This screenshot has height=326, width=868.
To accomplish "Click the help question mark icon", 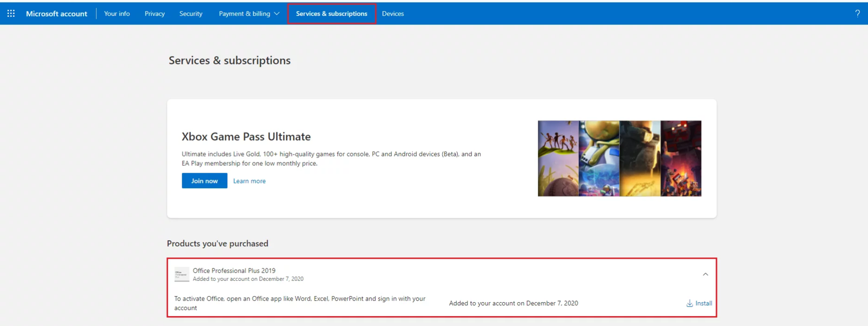I will click(x=857, y=14).
